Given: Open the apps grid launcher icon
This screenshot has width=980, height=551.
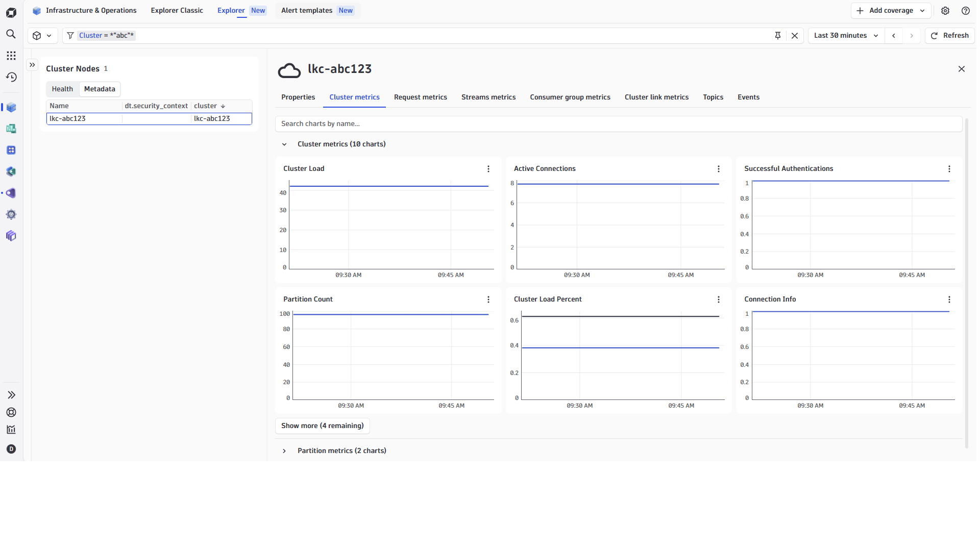Looking at the screenshot, I should coord(11,56).
